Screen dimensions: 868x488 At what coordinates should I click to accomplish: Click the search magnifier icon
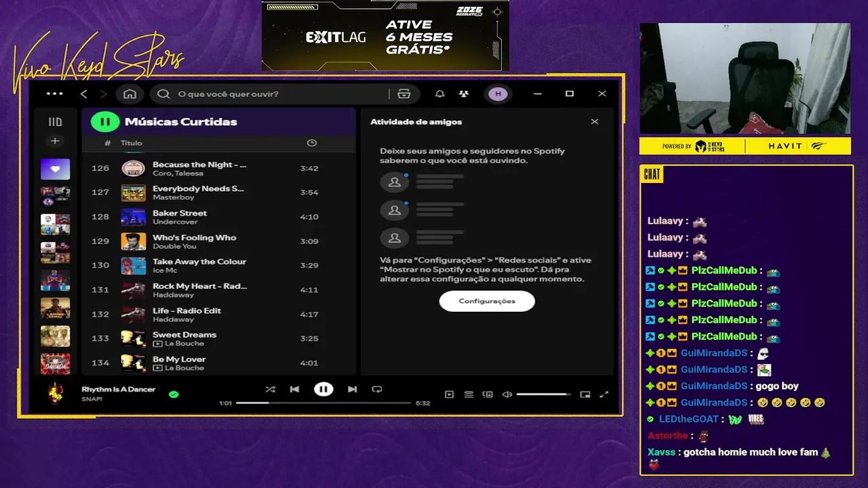163,94
